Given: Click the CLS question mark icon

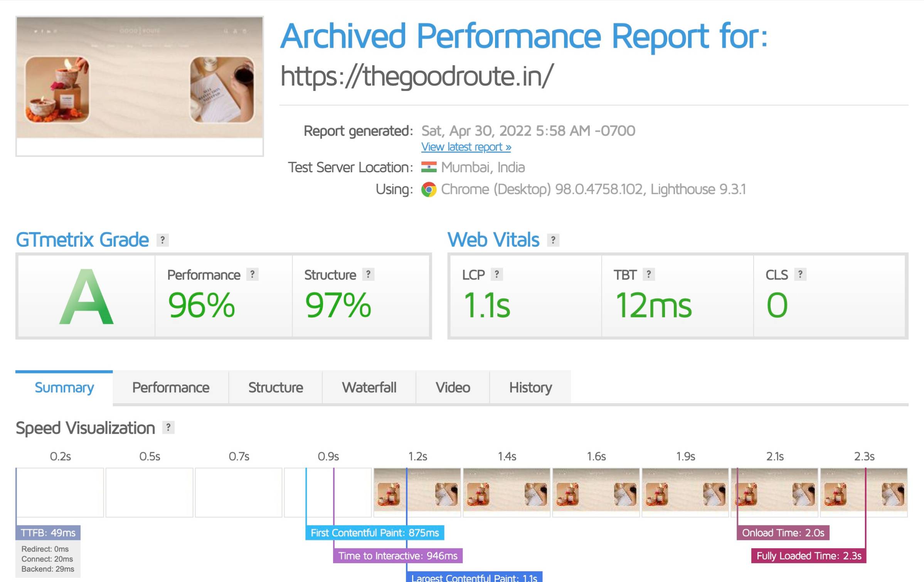Looking at the screenshot, I should coord(800,274).
